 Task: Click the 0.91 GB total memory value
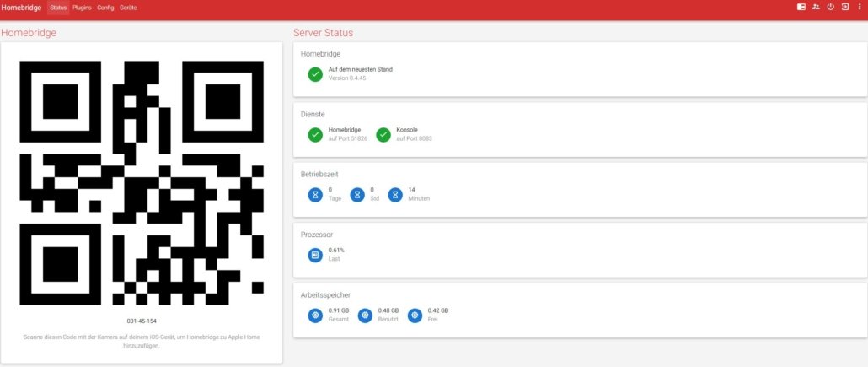pyautogui.click(x=339, y=310)
